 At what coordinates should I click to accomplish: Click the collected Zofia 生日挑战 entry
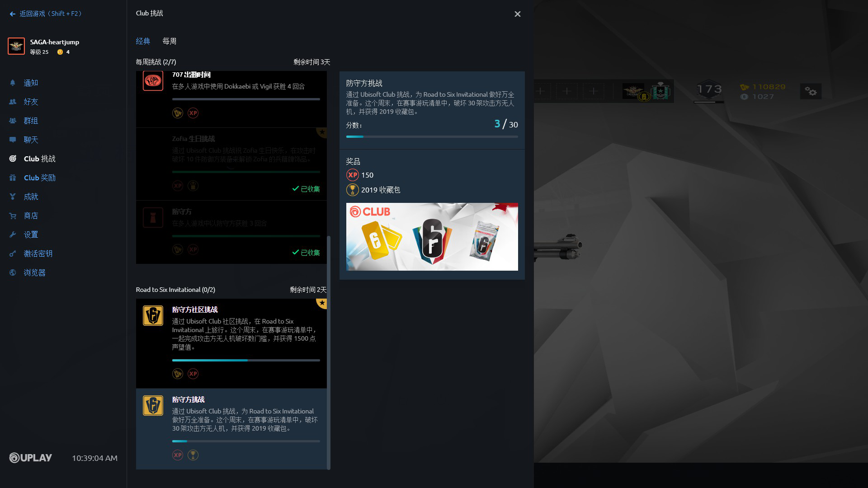tap(231, 164)
